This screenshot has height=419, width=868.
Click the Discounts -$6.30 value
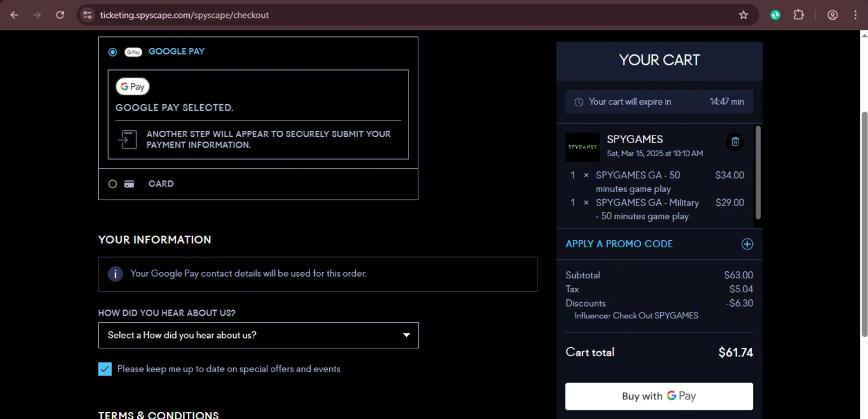pos(740,303)
